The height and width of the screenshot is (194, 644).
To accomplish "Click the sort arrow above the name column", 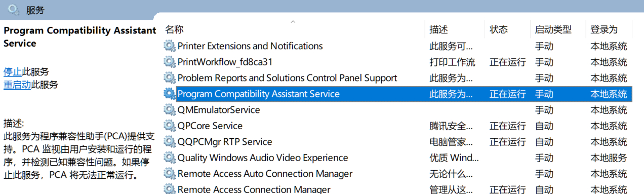I will (x=293, y=22).
